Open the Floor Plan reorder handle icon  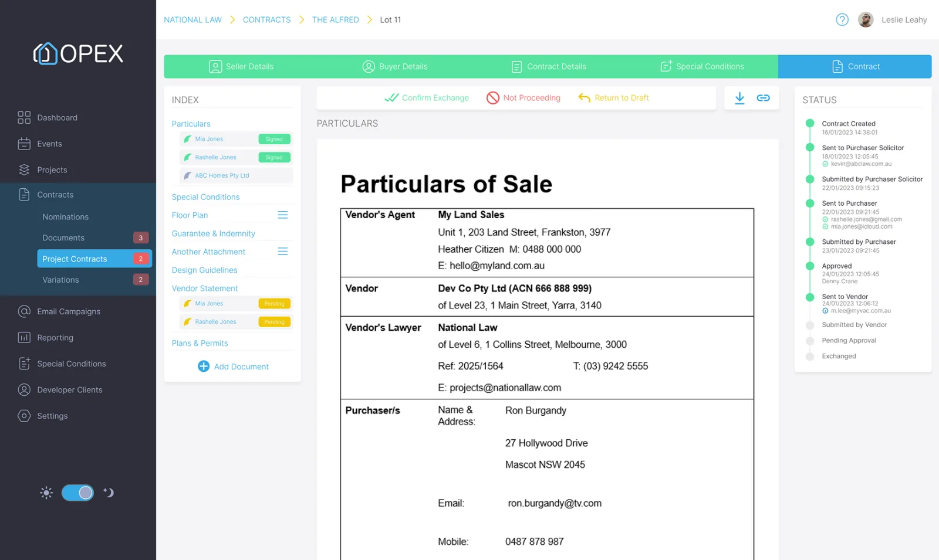[x=282, y=215]
